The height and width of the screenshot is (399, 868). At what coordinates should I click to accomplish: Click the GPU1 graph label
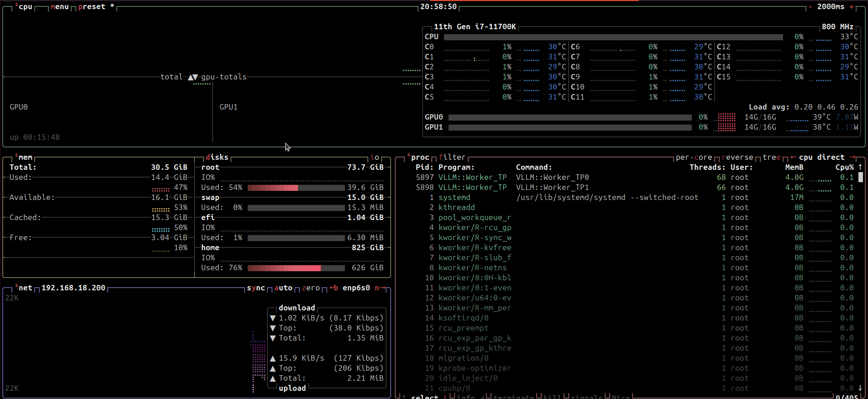(x=229, y=107)
